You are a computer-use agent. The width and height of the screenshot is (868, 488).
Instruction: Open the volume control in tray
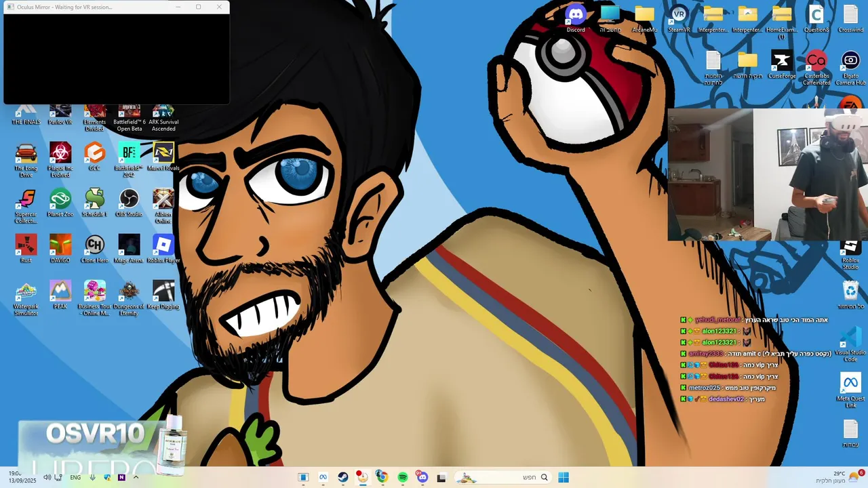(x=47, y=477)
